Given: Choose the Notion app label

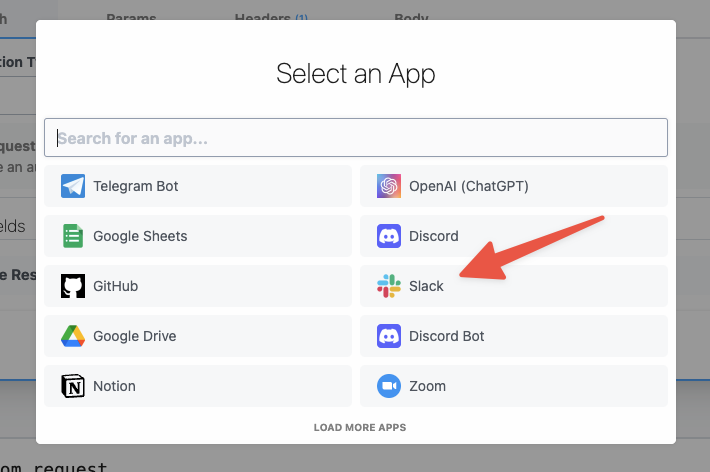Looking at the screenshot, I should click(115, 386).
